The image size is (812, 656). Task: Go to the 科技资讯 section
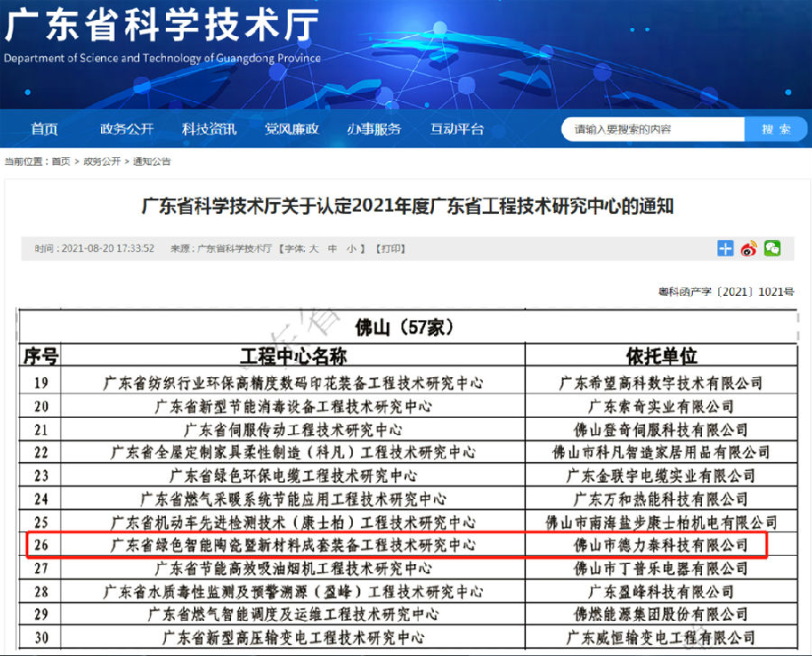(x=209, y=129)
